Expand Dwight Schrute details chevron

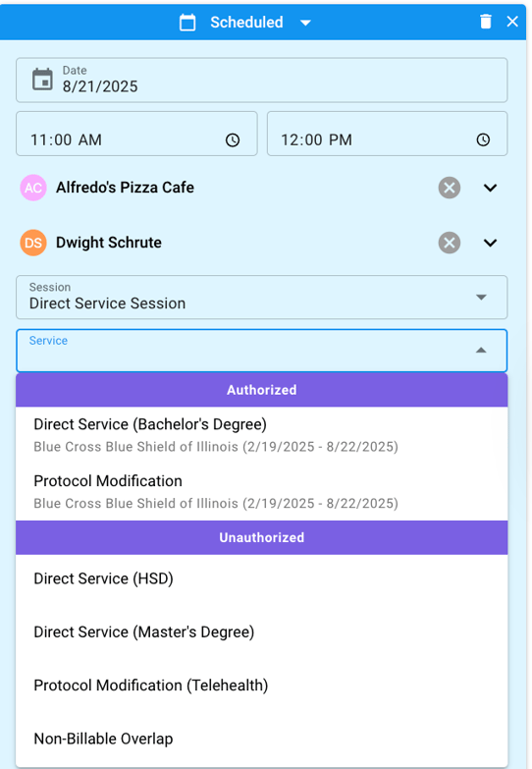click(491, 243)
